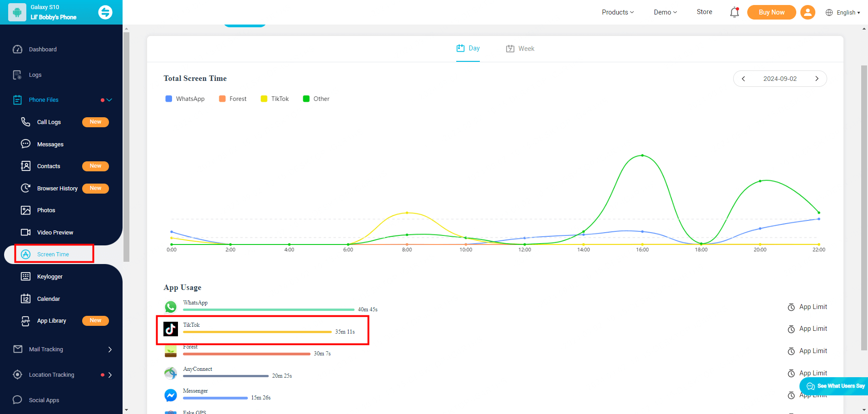The image size is (868, 414).
Task: Toggle Forest series in chart legend
Action: tap(232, 99)
